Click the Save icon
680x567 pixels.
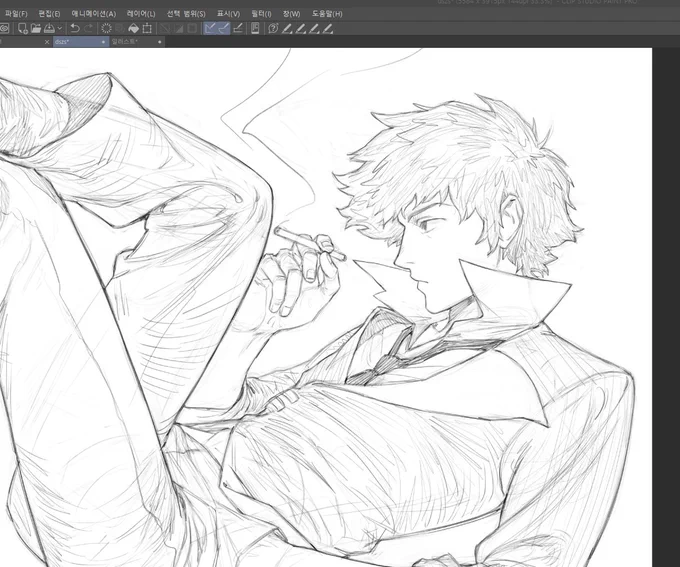coord(49,29)
